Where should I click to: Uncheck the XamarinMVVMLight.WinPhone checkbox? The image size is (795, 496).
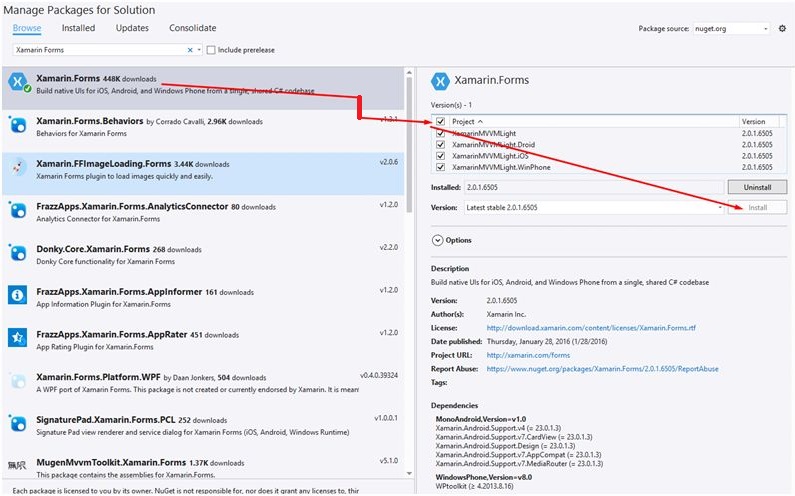click(441, 167)
